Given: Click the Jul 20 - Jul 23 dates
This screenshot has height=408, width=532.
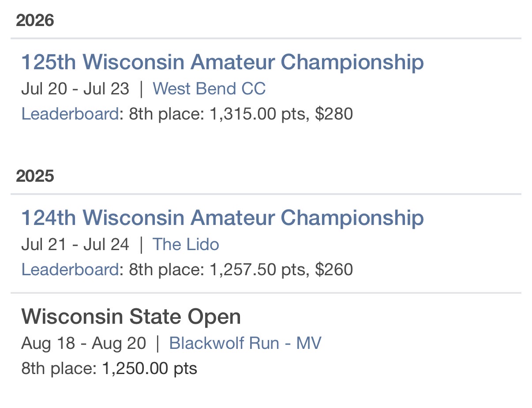Looking at the screenshot, I should point(75,89).
